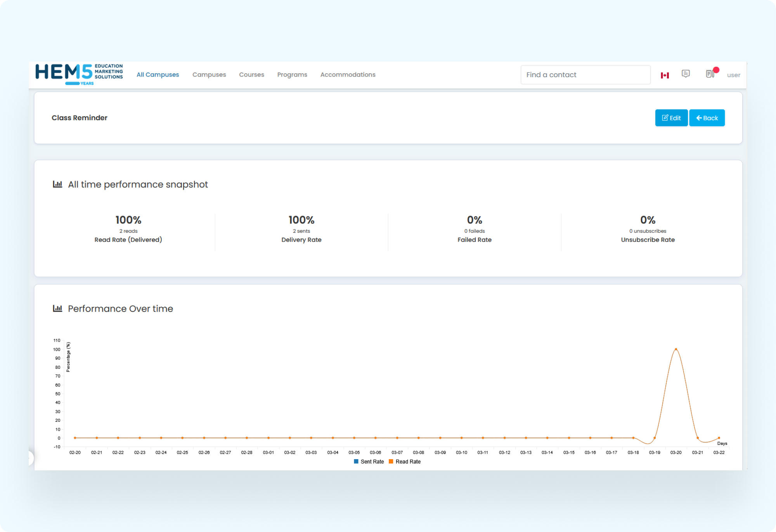This screenshot has height=532, width=776.
Task: Open the Accommodations menu
Action: [348, 74]
